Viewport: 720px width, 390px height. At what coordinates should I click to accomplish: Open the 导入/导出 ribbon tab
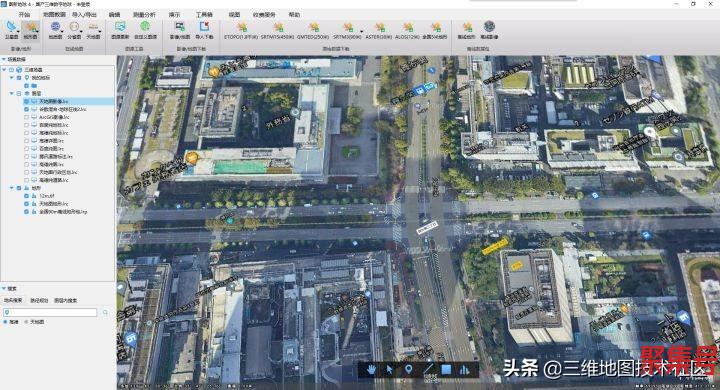(x=84, y=15)
